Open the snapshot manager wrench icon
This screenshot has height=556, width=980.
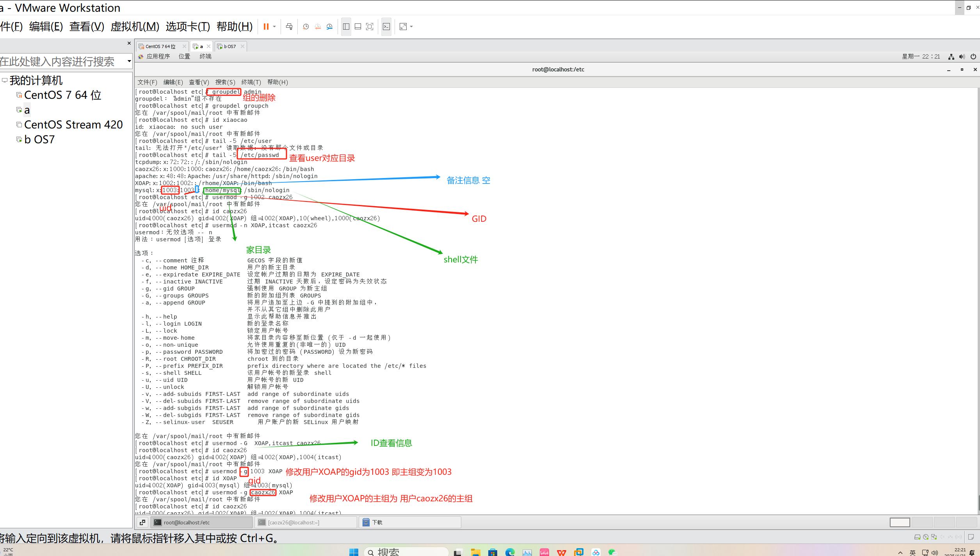[330, 27]
